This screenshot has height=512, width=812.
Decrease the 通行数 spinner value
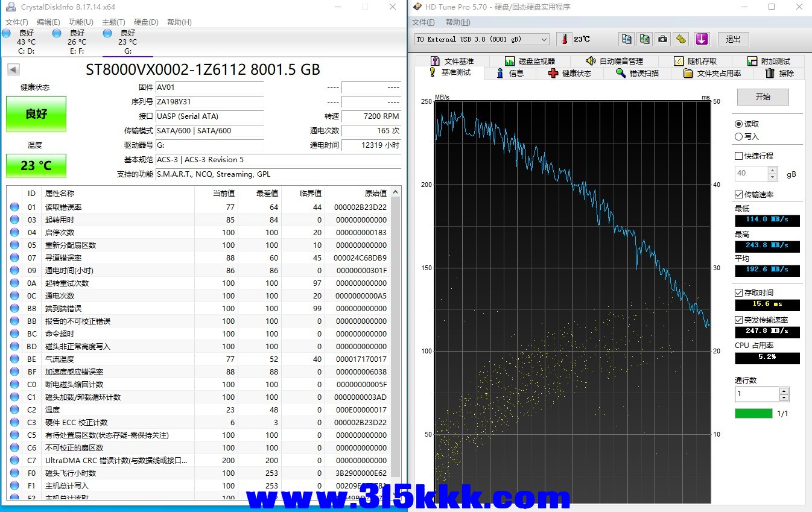784,398
